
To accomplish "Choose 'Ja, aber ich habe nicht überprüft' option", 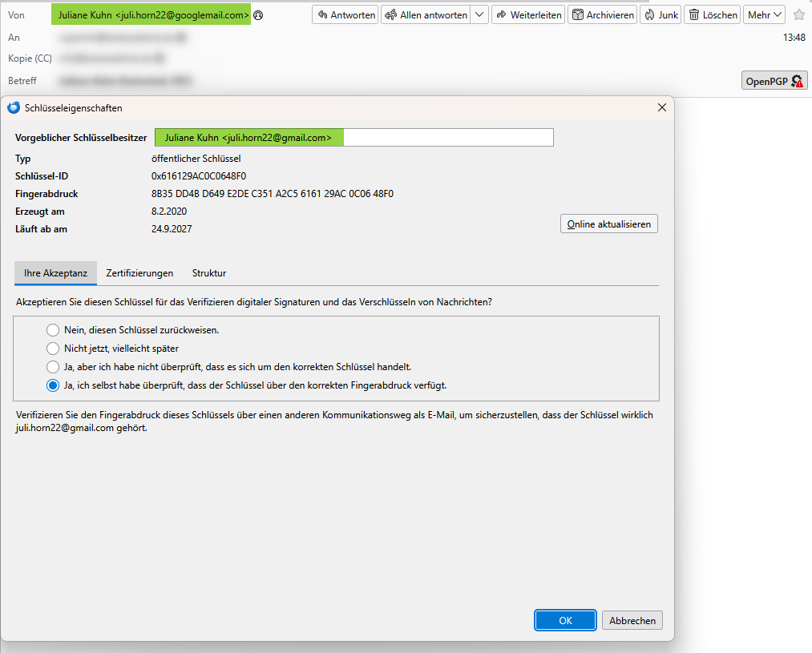I will (x=53, y=367).
